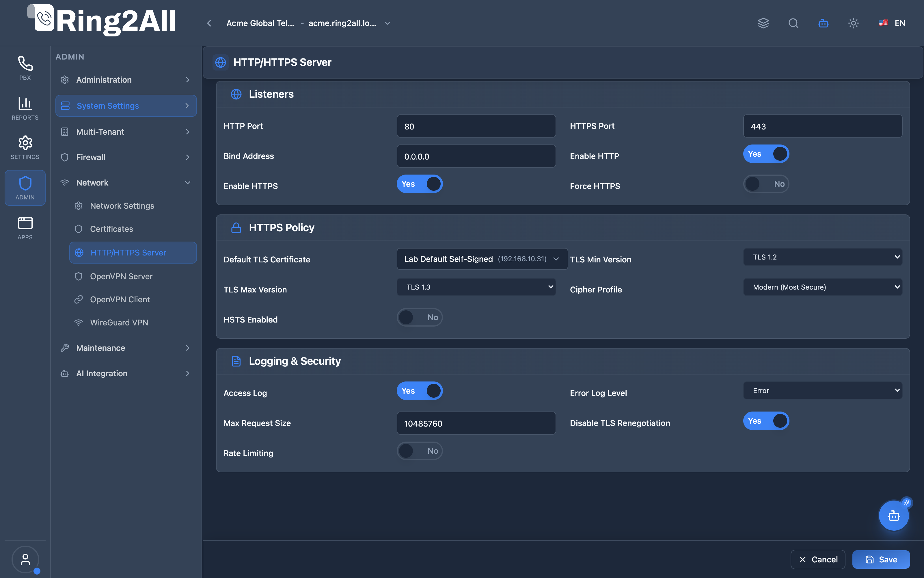Image resolution: width=924 pixels, height=578 pixels.
Task: Click the globe icon beside Listeners heading
Action: [236, 94]
